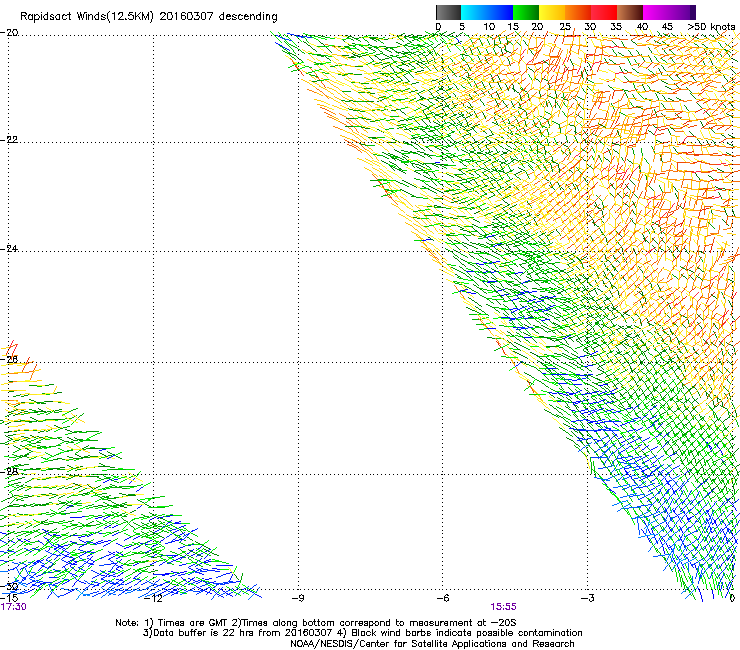Screen dimensions: 740x650
Task: Click the latitude label '-22'
Action: point(9,140)
